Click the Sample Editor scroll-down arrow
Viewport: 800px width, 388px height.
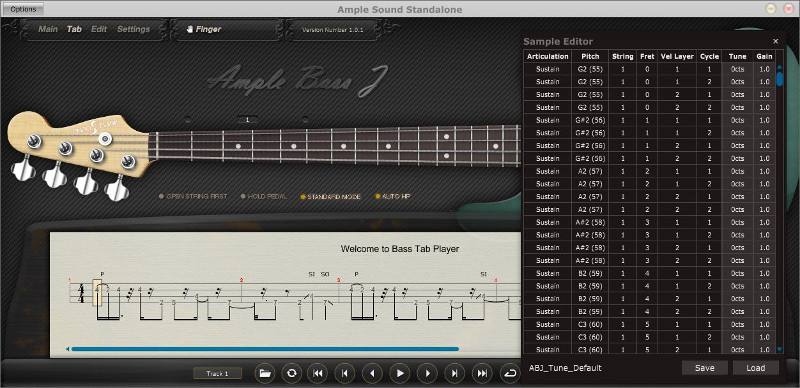780,349
